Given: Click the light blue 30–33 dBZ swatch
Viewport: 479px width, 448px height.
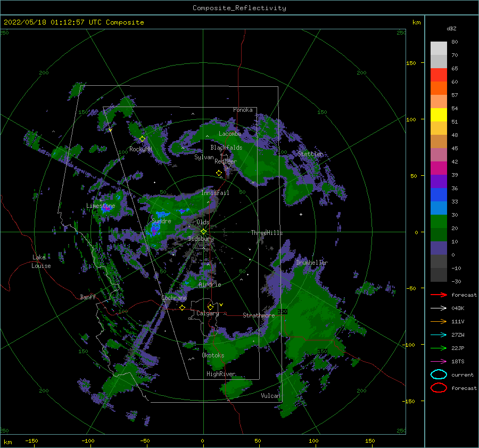Looking at the screenshot, I should click(439, 208).
